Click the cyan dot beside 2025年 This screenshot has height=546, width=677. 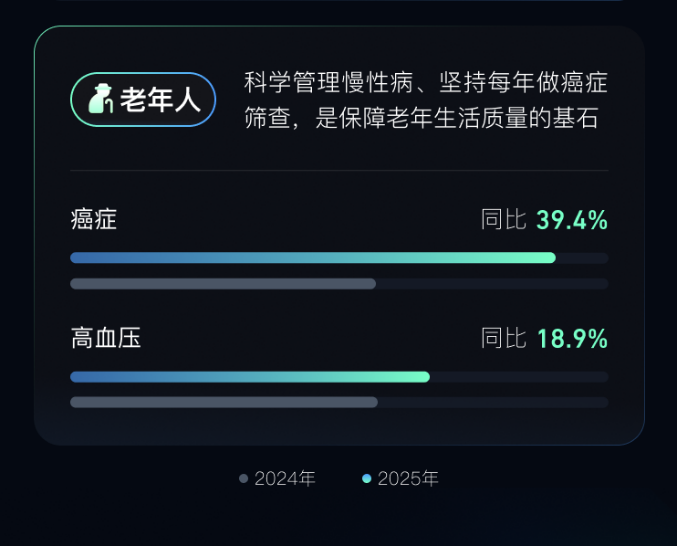(367, 479)
